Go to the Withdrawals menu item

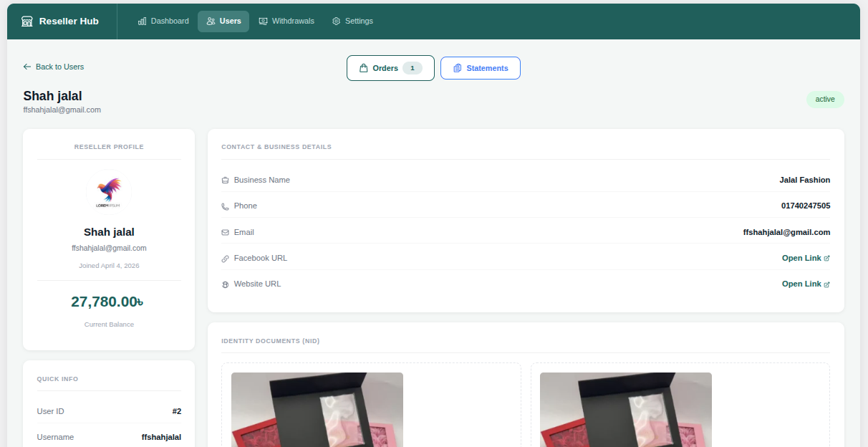coord(286,21)
